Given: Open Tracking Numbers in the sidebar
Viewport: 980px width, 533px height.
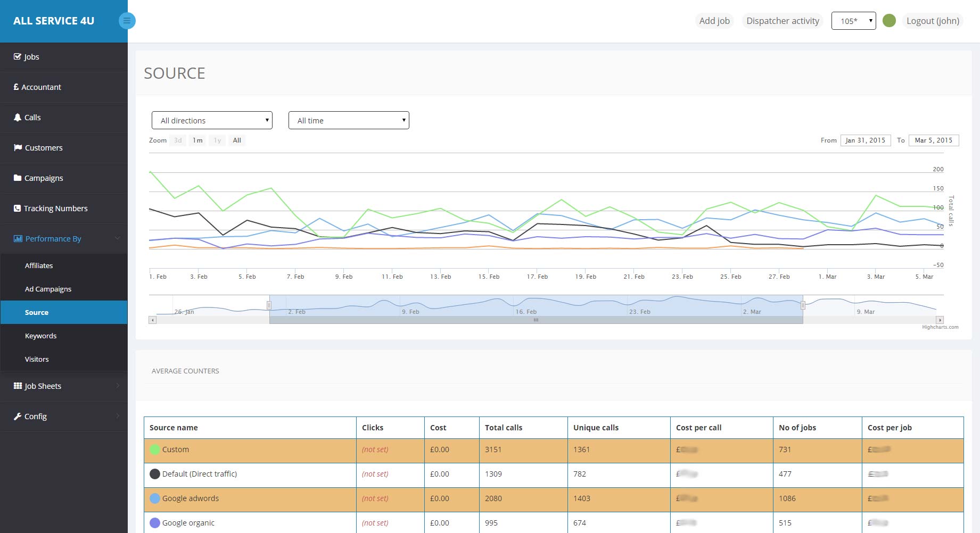Looking at the screenshot, I should point(64,208).
